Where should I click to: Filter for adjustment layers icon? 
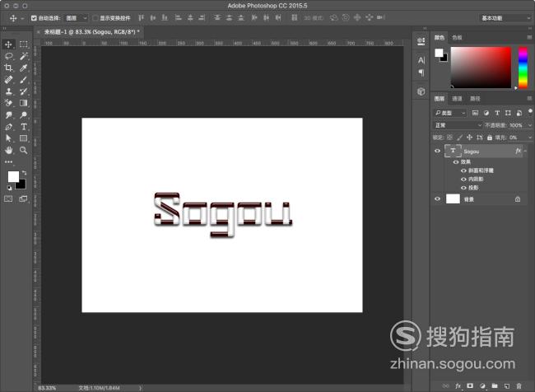pyautogui.click(x=486, y=113)
